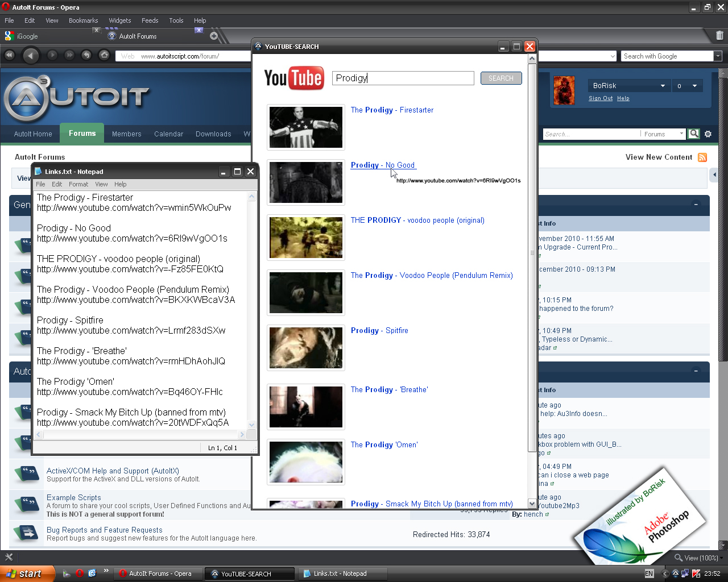Open Opera's Home page button
Screen dimensions: 728x582
click(104, 55)
